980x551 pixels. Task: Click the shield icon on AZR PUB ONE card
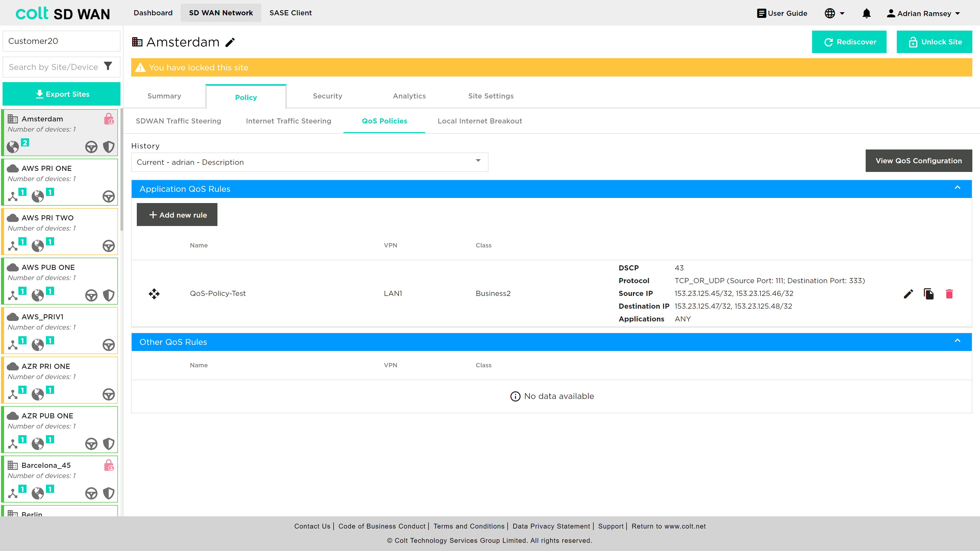click(109, 443)
